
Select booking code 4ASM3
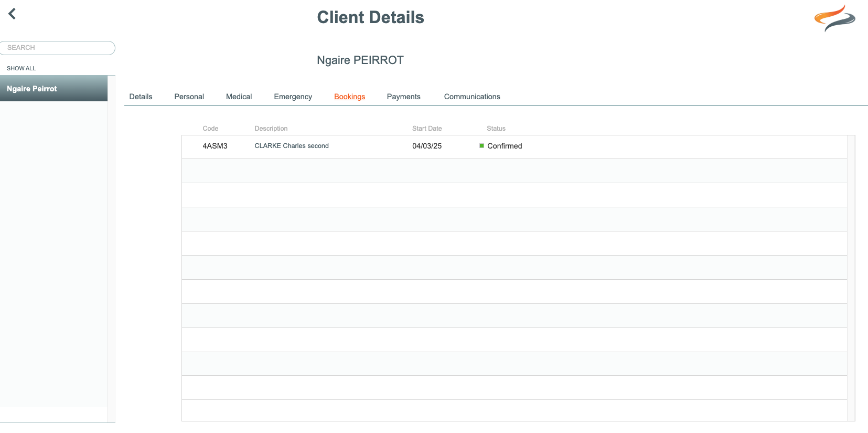tap(215, 146)
